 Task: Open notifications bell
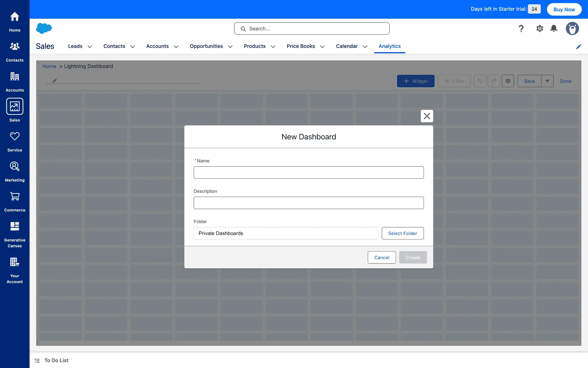[554, 29]
